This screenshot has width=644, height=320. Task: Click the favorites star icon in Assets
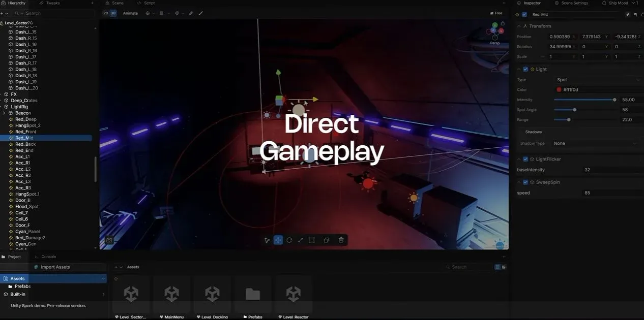tap(116, 279)
